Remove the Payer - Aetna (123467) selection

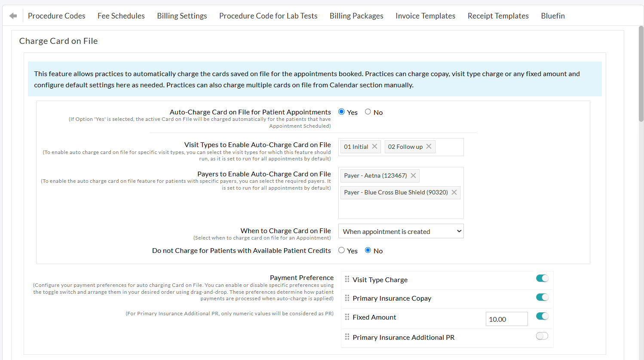tap(413, 175)
